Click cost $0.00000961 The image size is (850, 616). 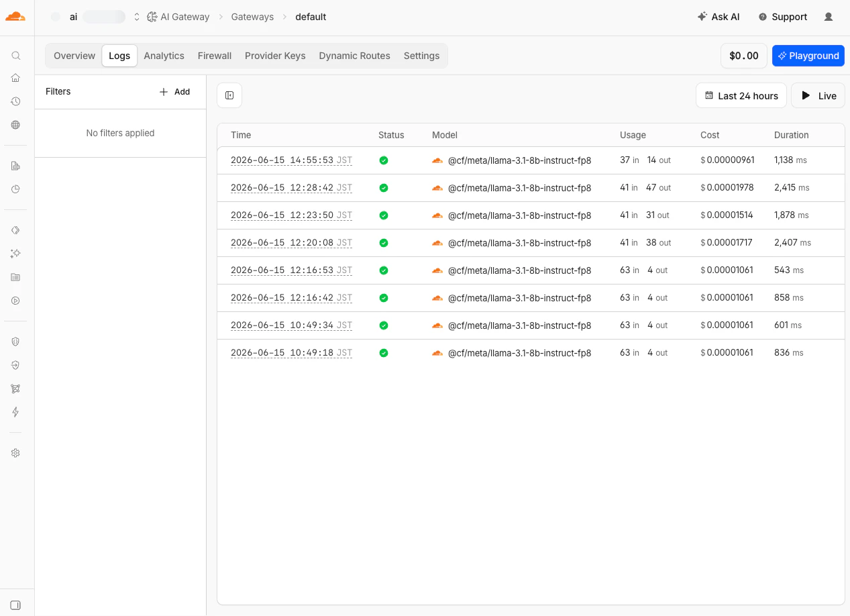[727, 160]
